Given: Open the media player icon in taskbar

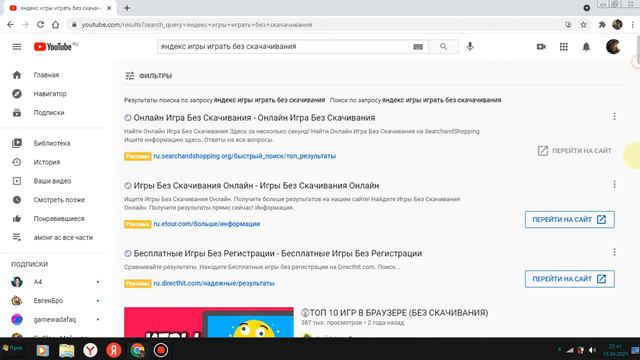Looking at the screenshot, I should (43, 350).
